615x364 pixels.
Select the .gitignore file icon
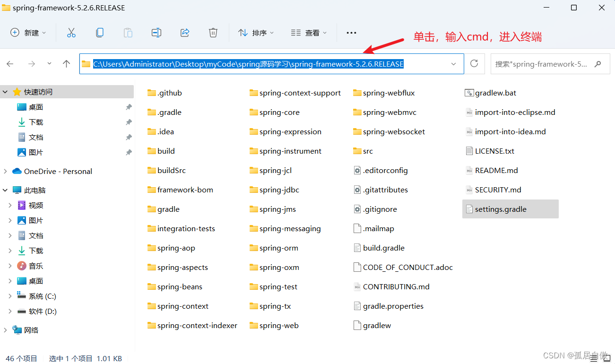(357, 209)
